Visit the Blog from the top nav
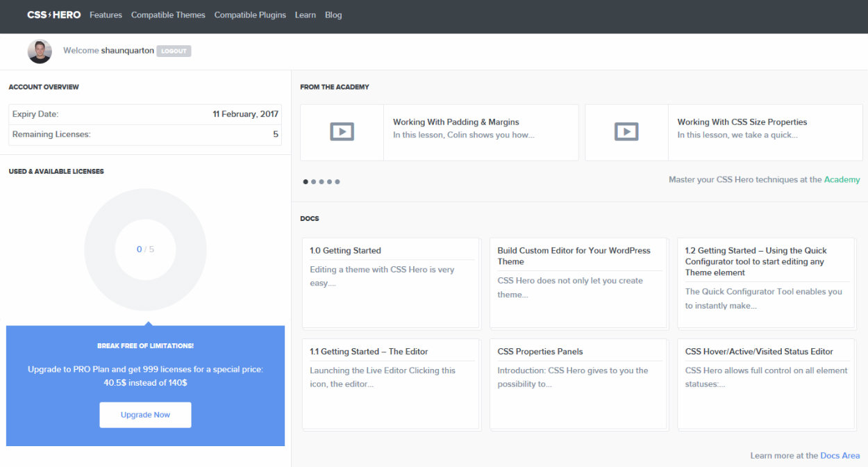Screen dimensions: 868x467 pos(333,15)
